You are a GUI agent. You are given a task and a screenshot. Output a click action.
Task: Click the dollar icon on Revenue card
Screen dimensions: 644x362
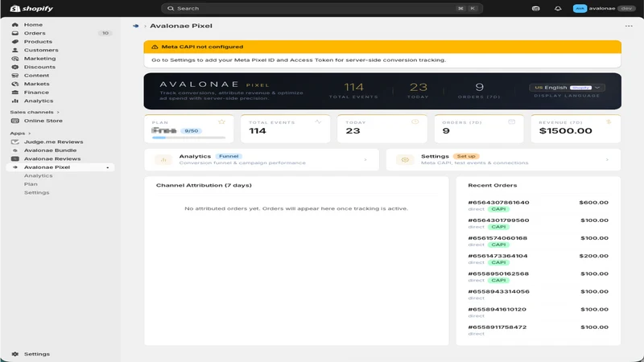click(x=609, y=122)
